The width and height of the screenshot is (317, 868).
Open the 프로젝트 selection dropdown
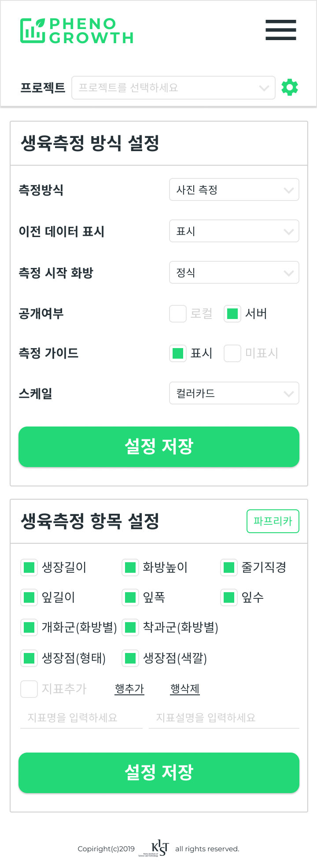pos(173,88)
